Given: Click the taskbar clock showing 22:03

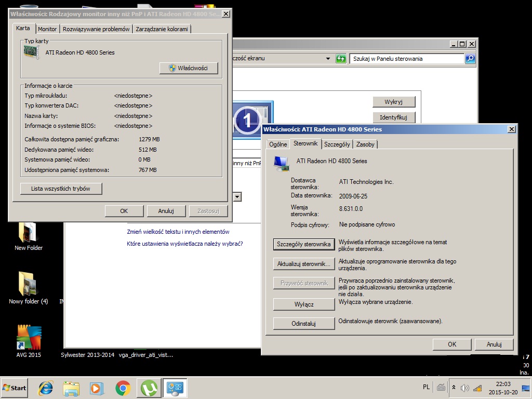Looking at the screenshot, I should (x=503, y=388).
